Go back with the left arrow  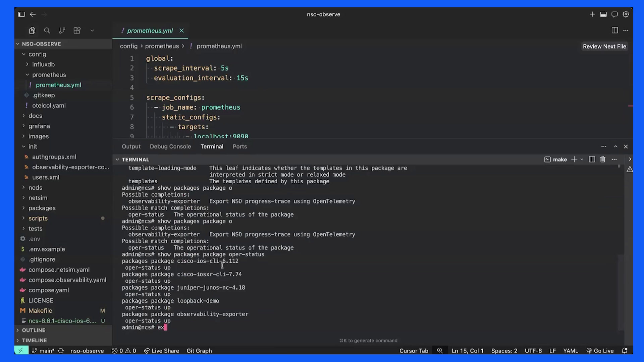[x=33, y=14]
